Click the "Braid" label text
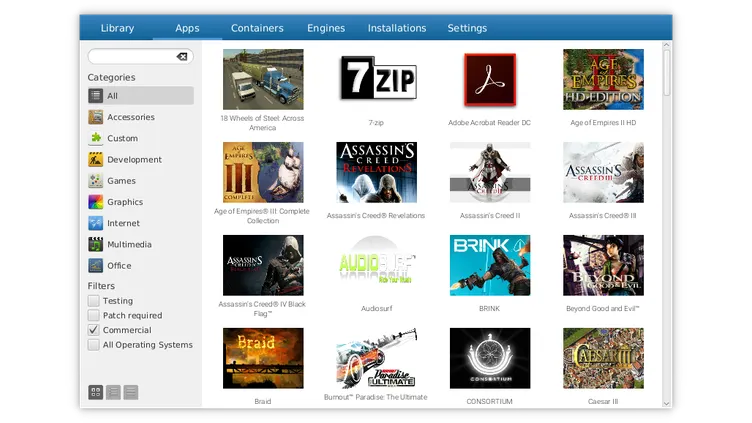The height and width of the screenshot is (423, 752). coord(263,401)
